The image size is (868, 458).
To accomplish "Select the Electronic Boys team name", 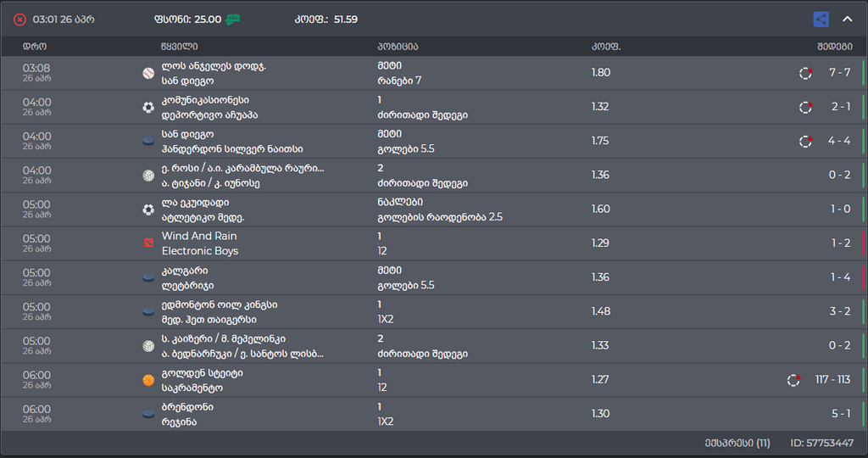I will point(200,251).
